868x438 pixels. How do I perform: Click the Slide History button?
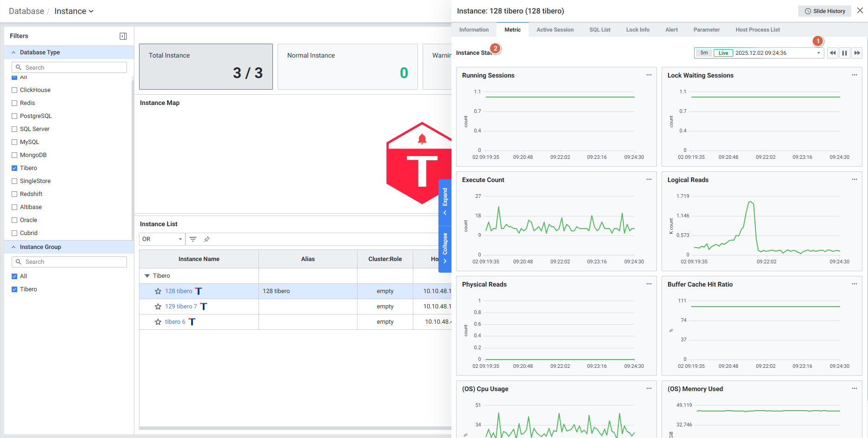click(x=825, y=11)
